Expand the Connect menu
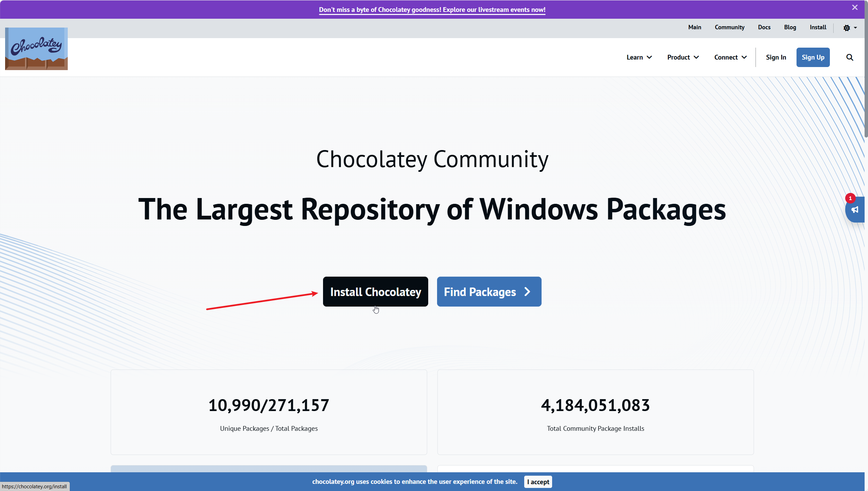This screenshot has width=868, height=491. [730, 57]
